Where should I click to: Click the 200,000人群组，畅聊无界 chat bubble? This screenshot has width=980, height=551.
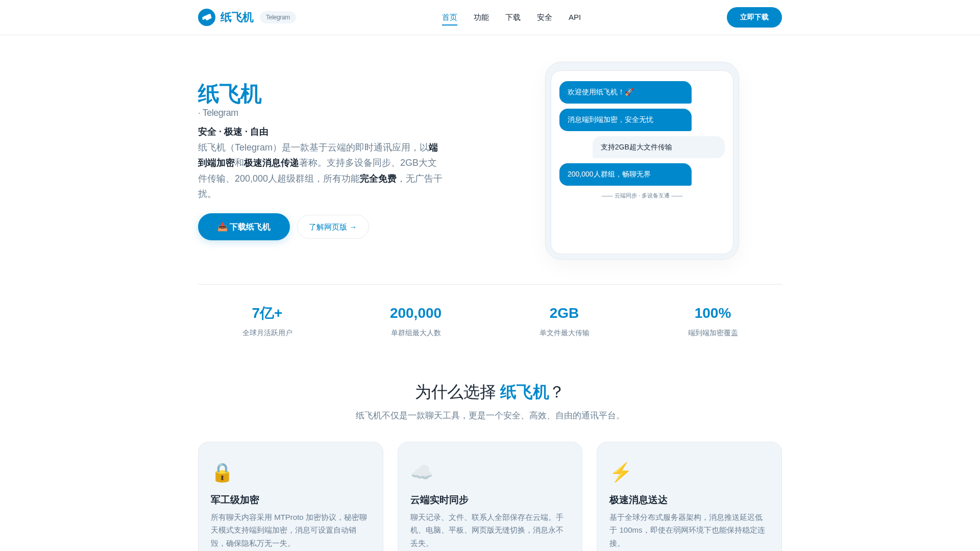(625, 174)
